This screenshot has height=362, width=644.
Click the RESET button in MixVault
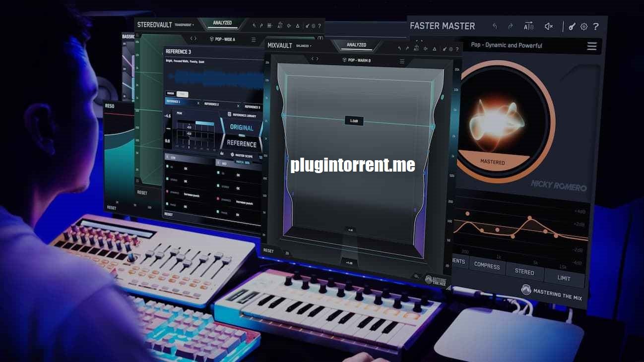tap(268, 251)
